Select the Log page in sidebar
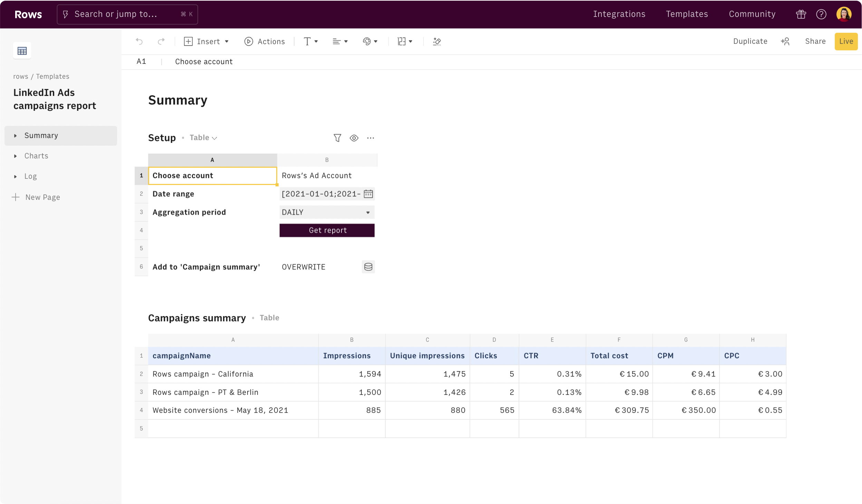 [x=30, y=176]
